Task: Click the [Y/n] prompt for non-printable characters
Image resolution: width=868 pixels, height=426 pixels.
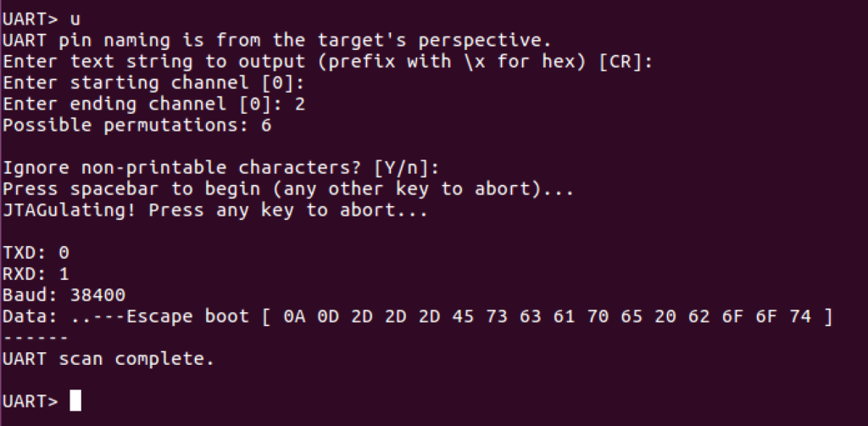Action: (407, 167)
